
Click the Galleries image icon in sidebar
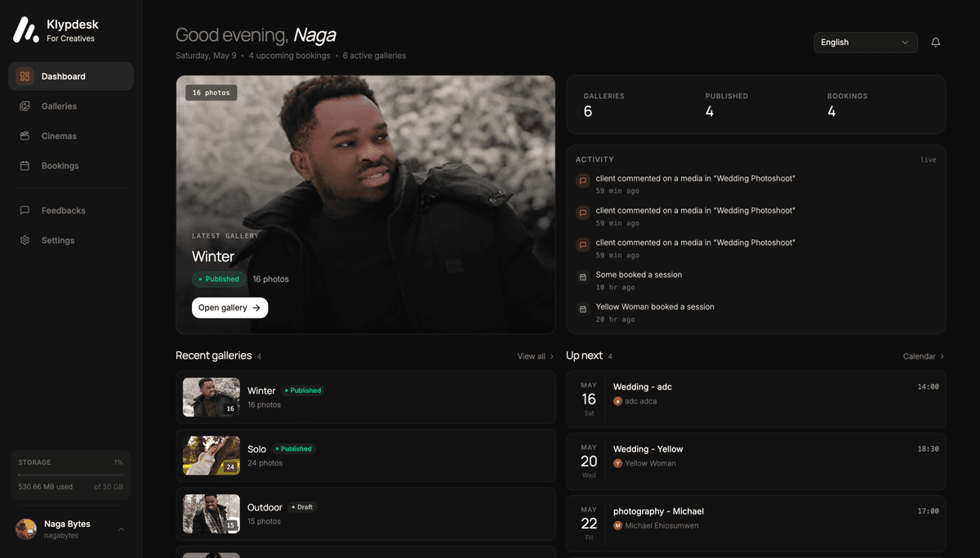point(24,106)
